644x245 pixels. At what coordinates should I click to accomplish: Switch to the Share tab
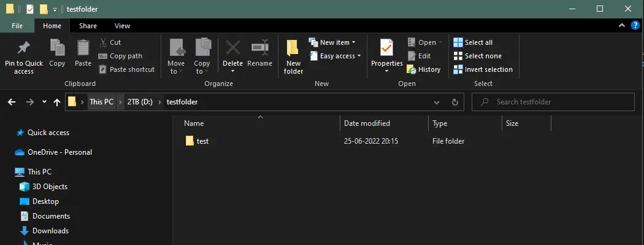tap(88, 26)
